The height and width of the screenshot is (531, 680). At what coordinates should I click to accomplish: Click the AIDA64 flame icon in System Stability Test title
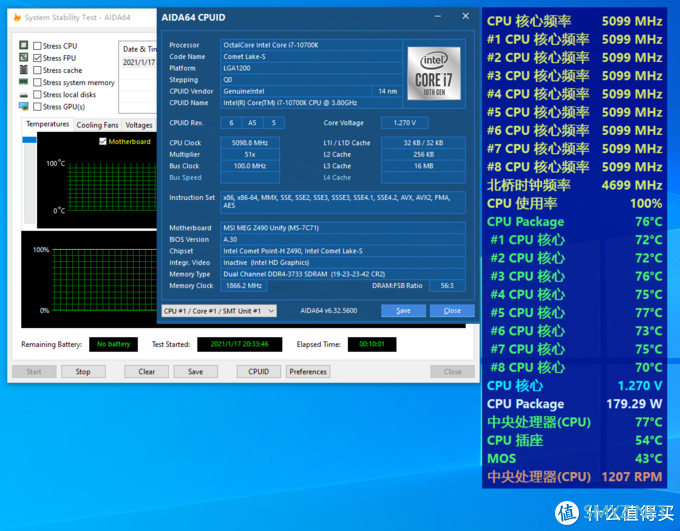(17, 17)
